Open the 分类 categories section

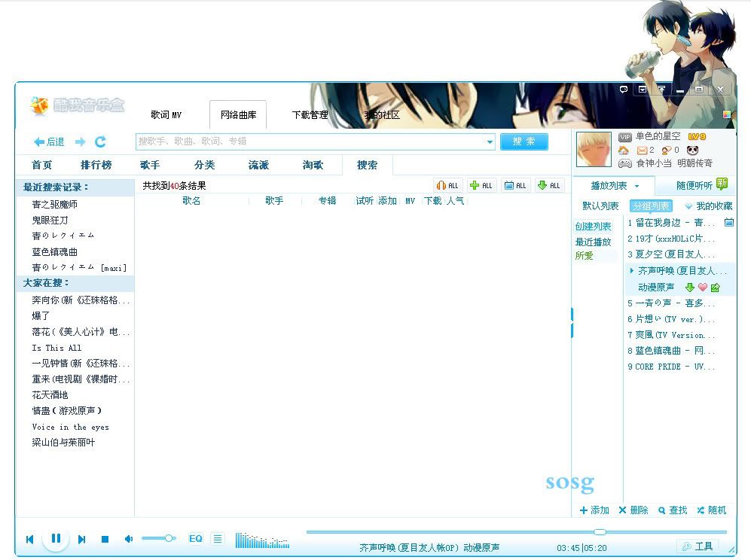(x=205, y=165)
